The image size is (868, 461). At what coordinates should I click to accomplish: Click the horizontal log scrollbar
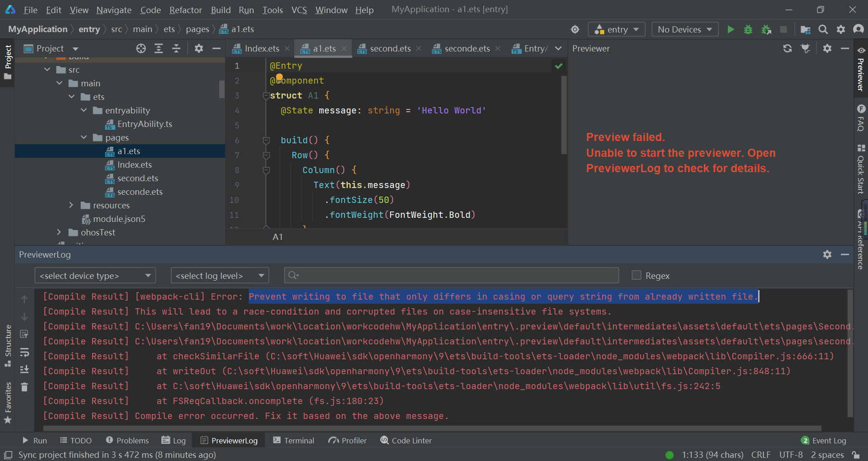pos(432,428)
